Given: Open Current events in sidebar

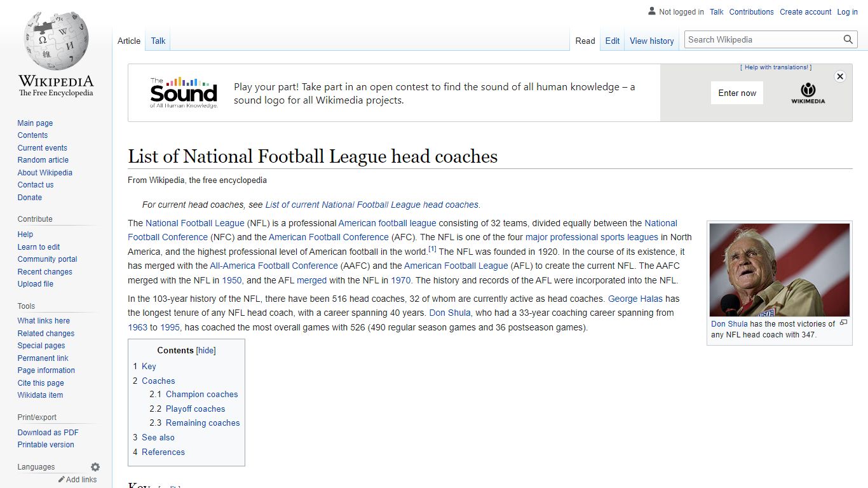Looking at the screenshot, I should 42,148.
